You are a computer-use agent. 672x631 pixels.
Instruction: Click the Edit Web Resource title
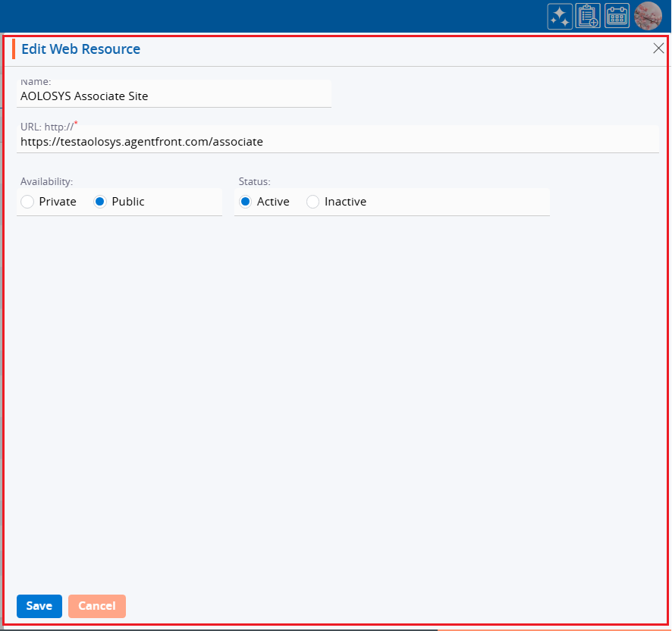pyautogui.click(x=80, y=49)
